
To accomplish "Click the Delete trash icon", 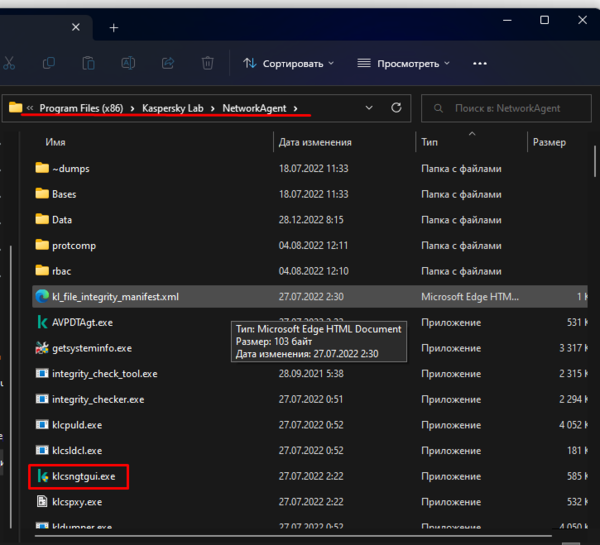I will coord(207,63).
